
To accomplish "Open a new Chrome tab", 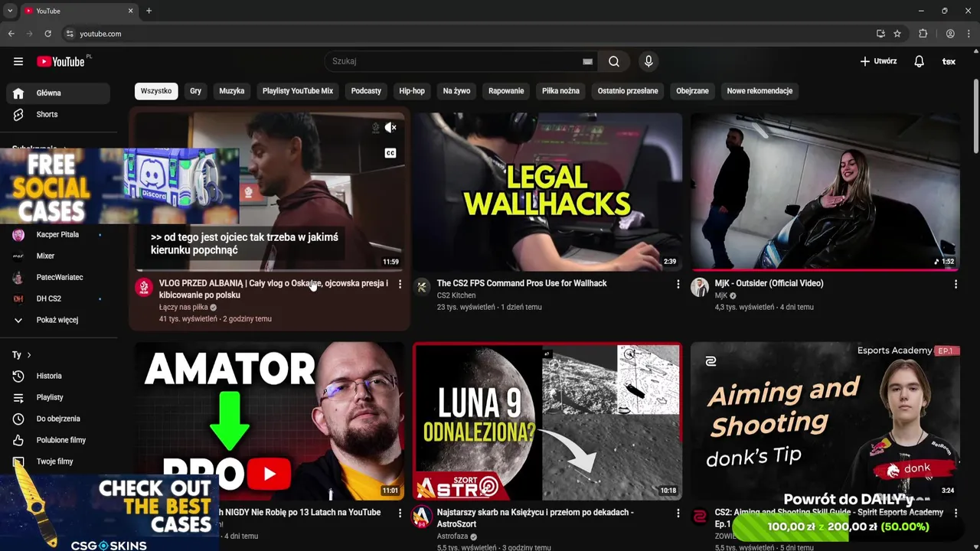I will 149,11.
